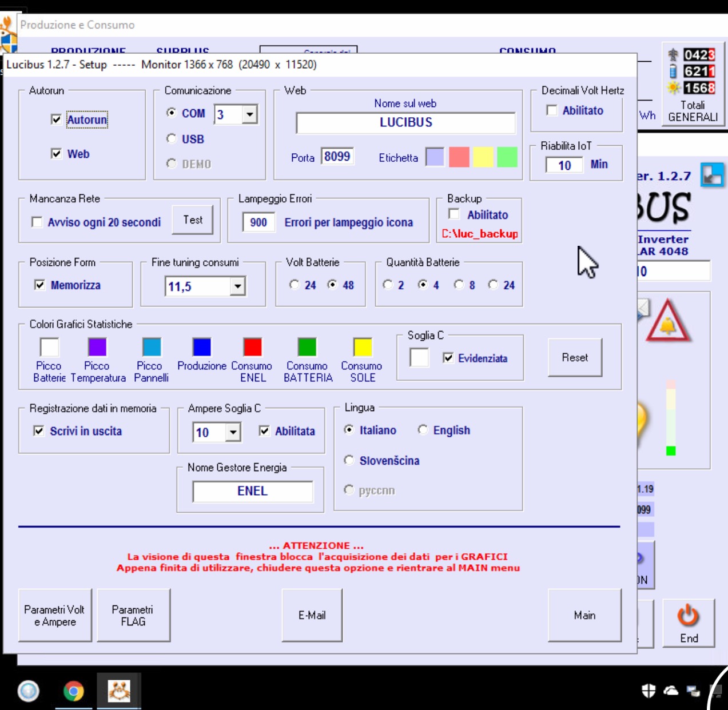
Task: Click Consumo ENEL red swatch
Action: tap(252, 347)
